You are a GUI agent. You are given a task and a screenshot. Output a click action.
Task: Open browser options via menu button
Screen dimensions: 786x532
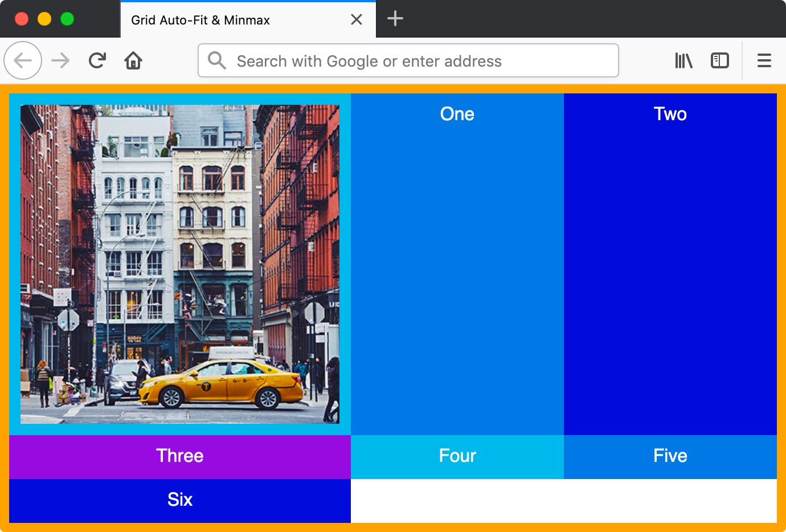(764, 60)
